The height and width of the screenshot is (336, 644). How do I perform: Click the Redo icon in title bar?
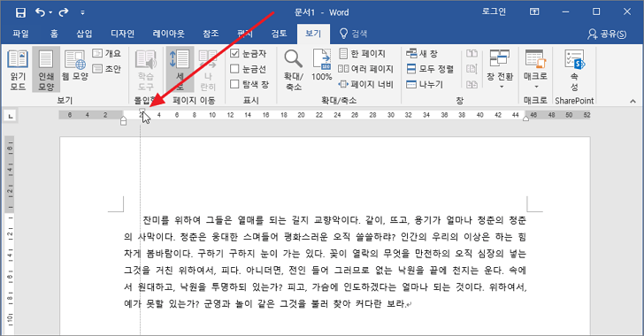(x=64, y=12)
